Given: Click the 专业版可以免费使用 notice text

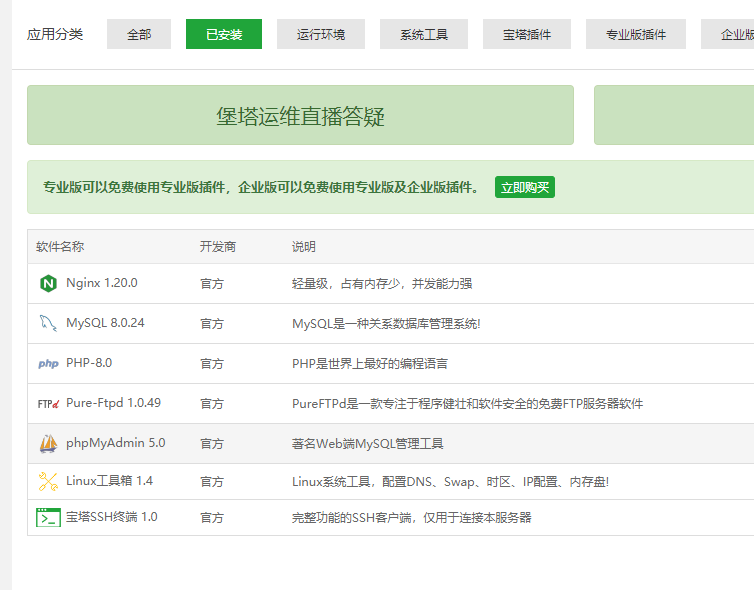Looking at the screenshot, I should pos(261,187).
